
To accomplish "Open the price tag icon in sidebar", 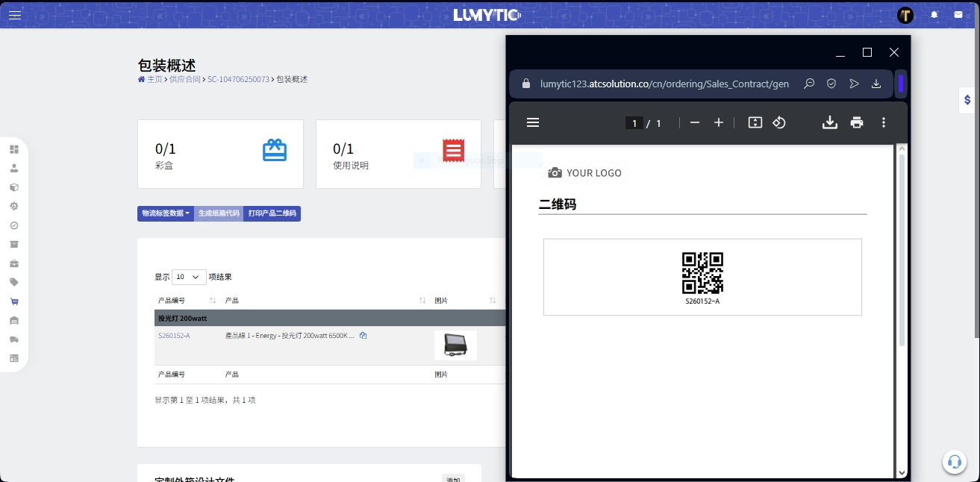I will [x=14, y=282].
